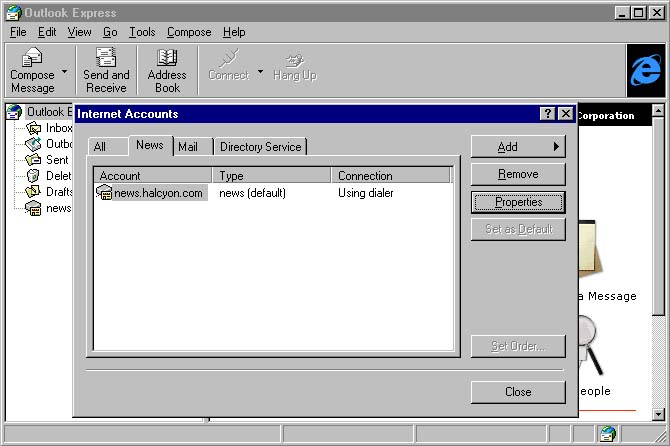
Task: Select the All accounts tab
Action: (100, 147)
